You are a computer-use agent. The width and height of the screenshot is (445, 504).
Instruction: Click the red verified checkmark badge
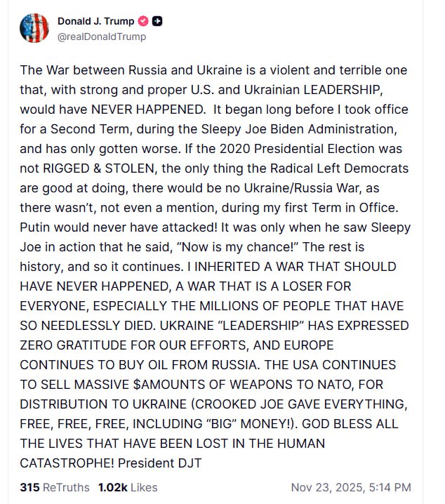coord(144,22)
